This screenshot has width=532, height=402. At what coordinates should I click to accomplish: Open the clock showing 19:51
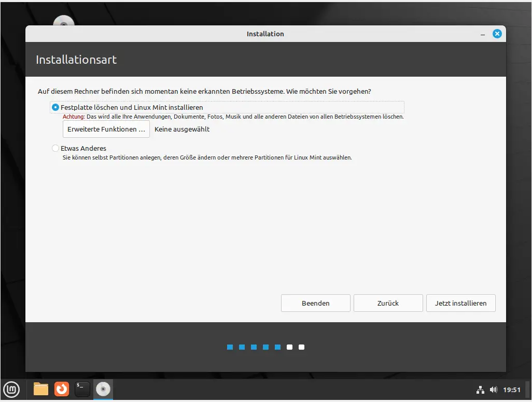[512, 390]
